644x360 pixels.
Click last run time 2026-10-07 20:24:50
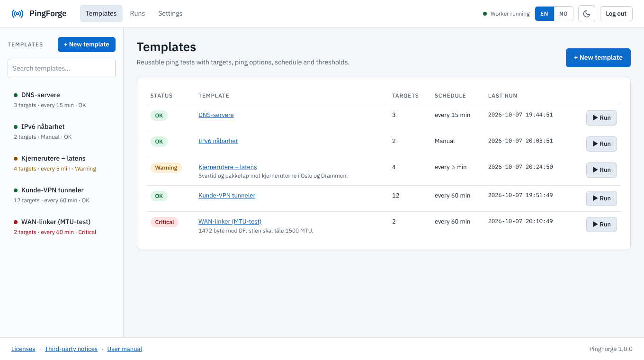click(x=520, y=167)
